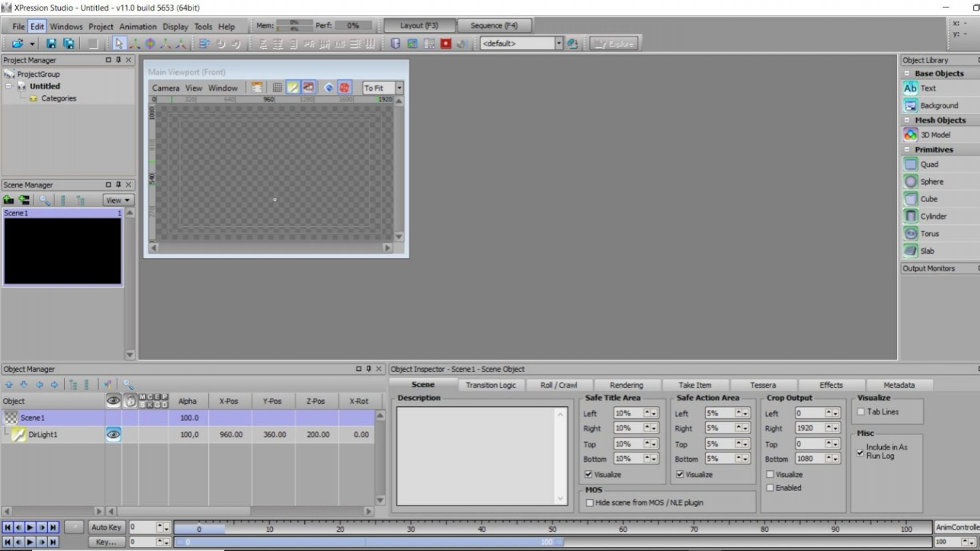Open the Animation menu
The height and width of the screenshot is (551, 980).
(137, 27)
